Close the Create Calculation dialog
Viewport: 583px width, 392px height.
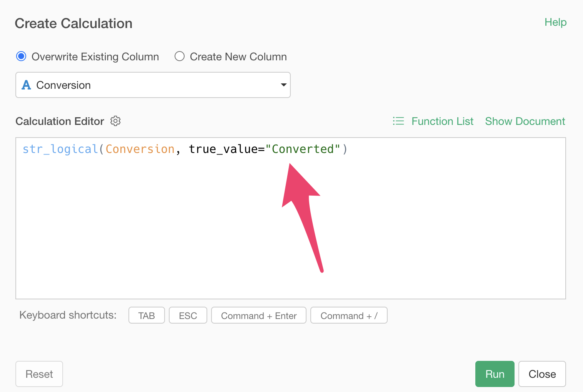click(x=542, y=374)
